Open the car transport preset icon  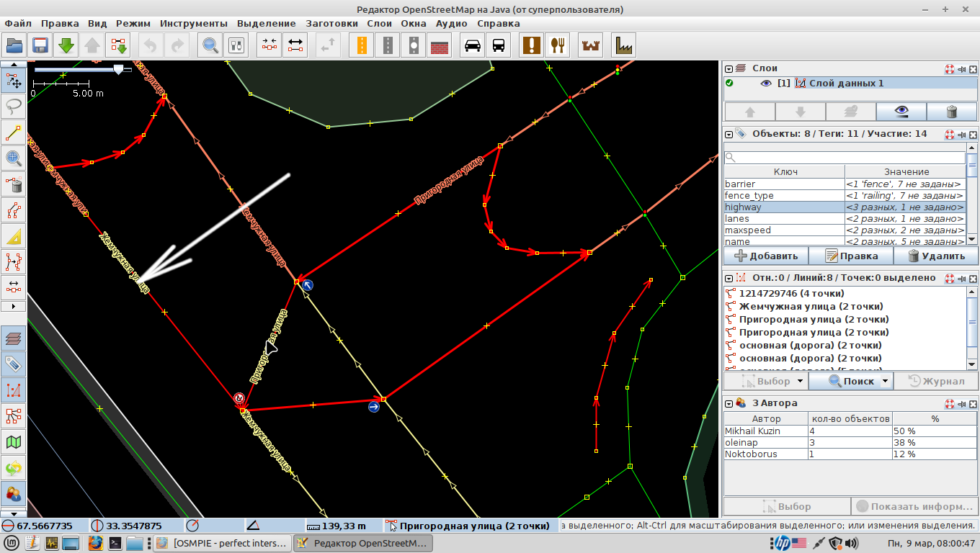[x=473, y=45]
